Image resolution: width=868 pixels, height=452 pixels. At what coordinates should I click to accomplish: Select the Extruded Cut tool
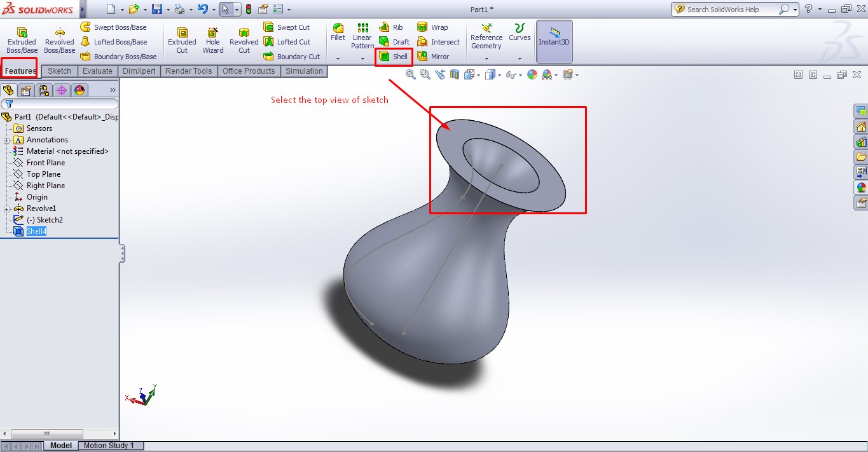[x=182, y=41]
